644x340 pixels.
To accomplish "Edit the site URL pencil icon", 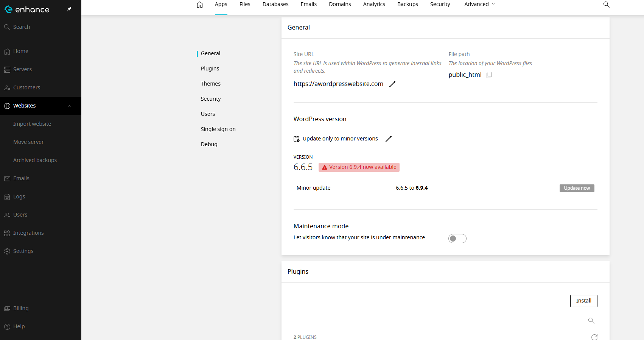I will coord(392,84).
